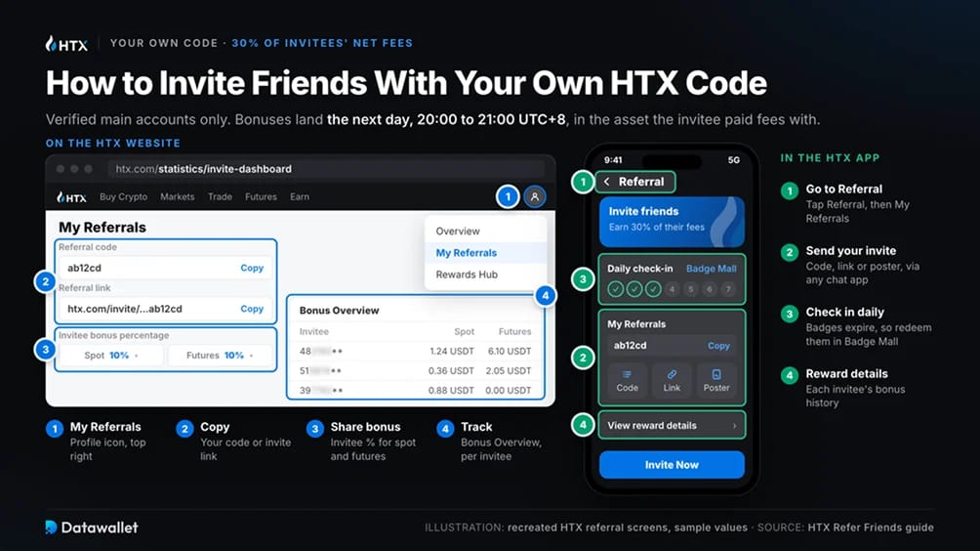Tap day 4 check-in circle

tap(672, 289)
